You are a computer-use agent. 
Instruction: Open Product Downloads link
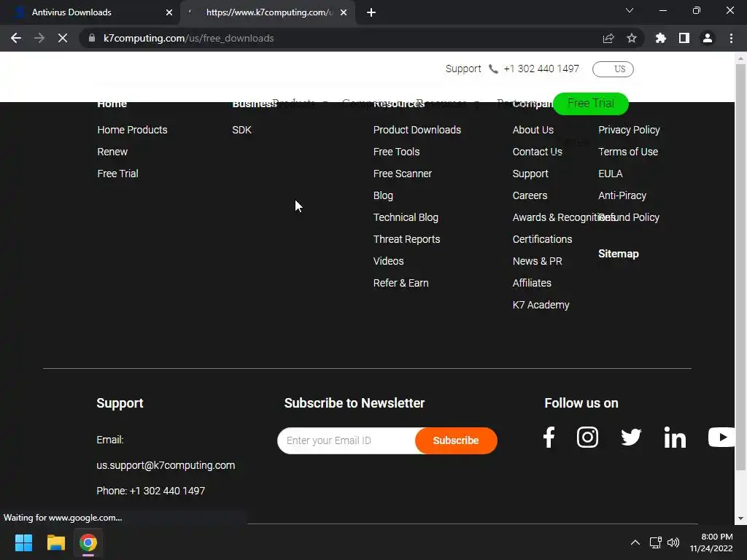(x=417, y=130)
